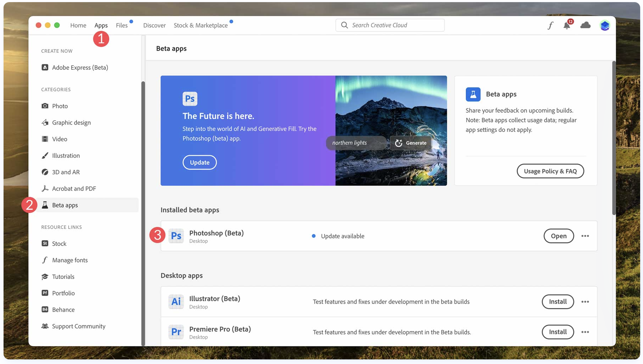Viewport: 643px width, 364px height.
Task: Click the sidebar vertical scrollbar
Action: tap(143, 213)
